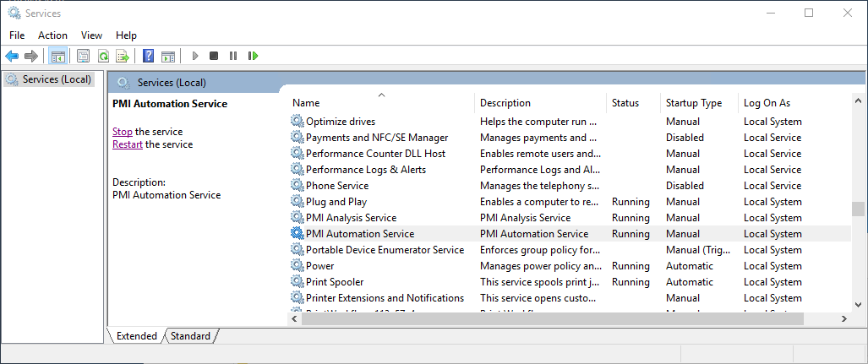Image resolution: width=868 pixels, height=364 pixels.
Task: Click the Restart the service link
Action: [128, 144]
